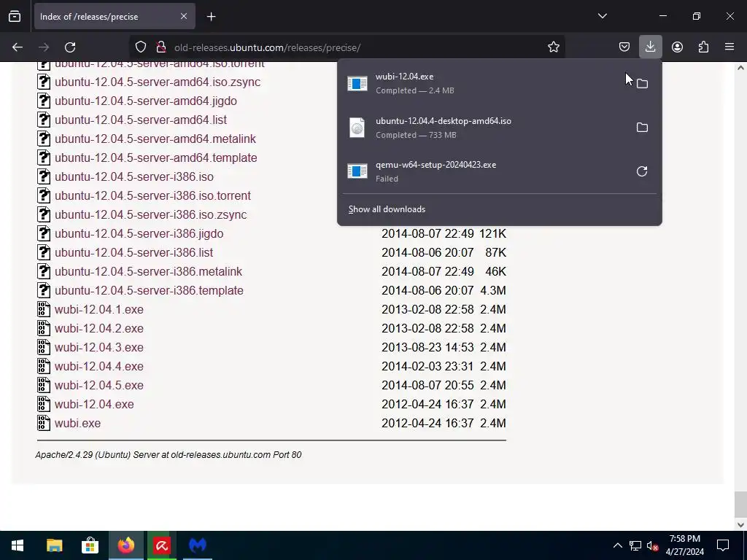
Task: Open the tracking protection shield icon
Action: (x=141, y=47)
